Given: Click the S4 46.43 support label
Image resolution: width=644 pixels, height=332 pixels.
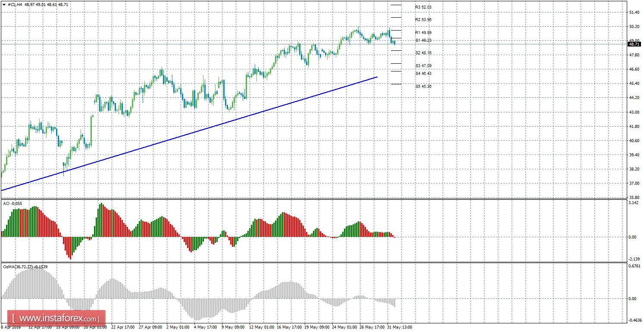Looking at the screenshot, I should pos(423,73).
